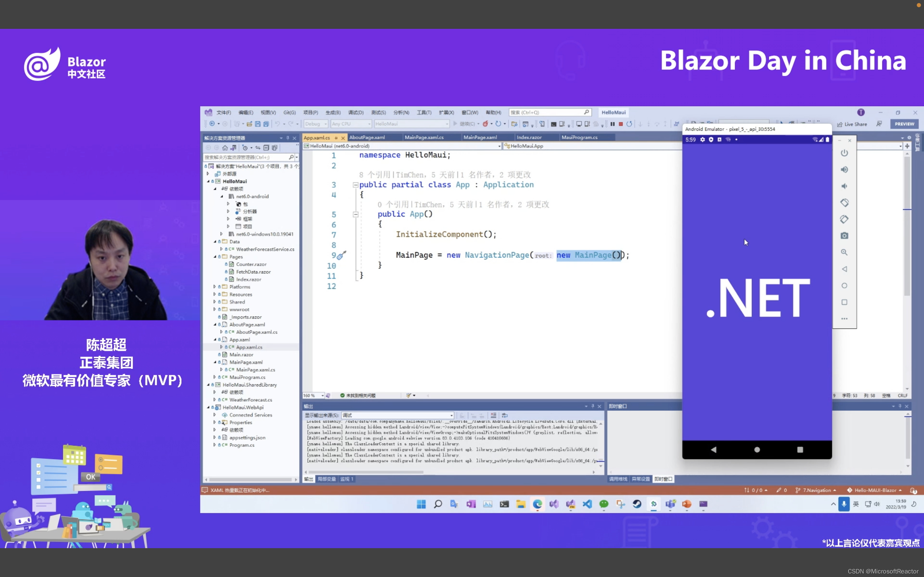Click the pause debugging icon
Viewport: 924px width, 577px height.
click(612, 124)
